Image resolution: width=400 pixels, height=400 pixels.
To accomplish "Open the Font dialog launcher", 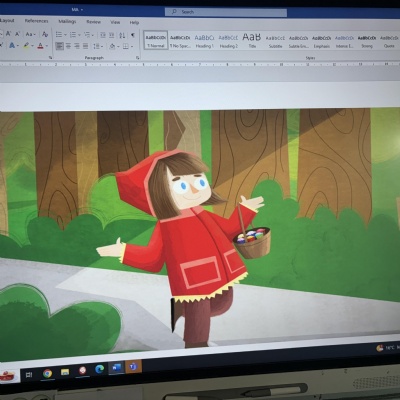I will [x=50, y=58].
